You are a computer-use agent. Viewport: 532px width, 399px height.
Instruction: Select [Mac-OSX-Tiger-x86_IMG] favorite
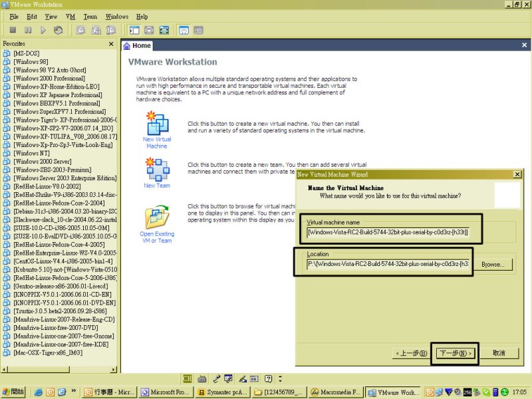[x=48, y=352]
